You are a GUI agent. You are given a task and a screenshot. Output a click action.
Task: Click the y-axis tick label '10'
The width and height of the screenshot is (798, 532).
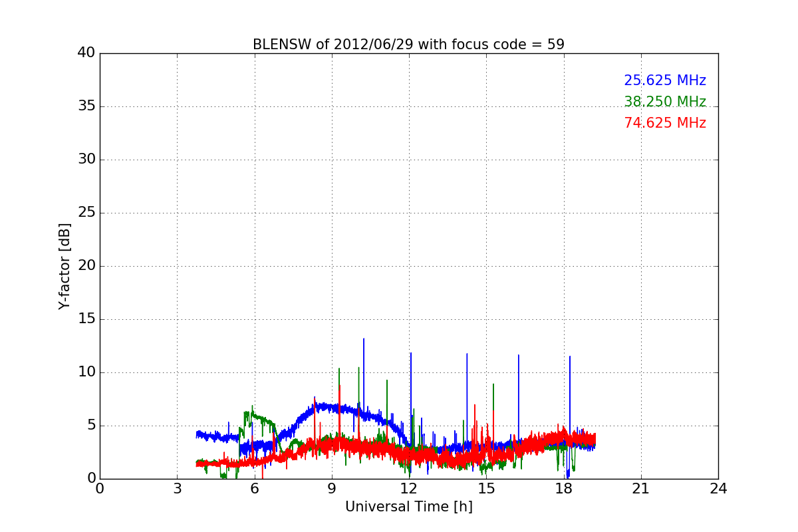86,372
